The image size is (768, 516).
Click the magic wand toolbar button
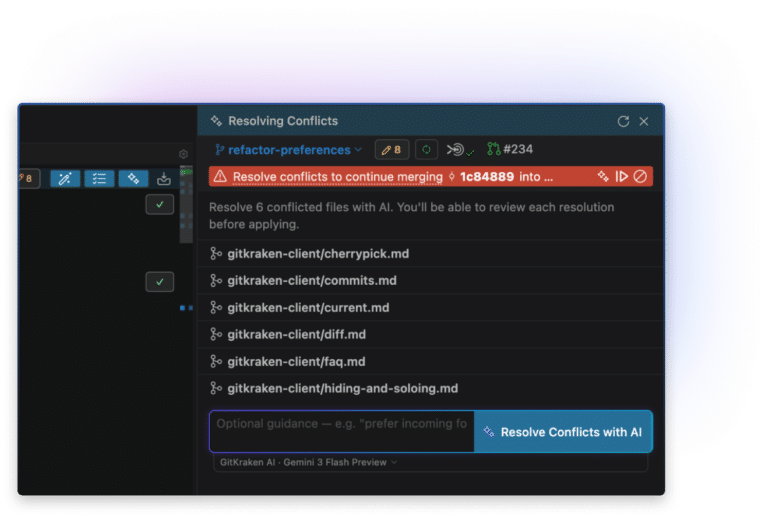click(x=65, y=179)
